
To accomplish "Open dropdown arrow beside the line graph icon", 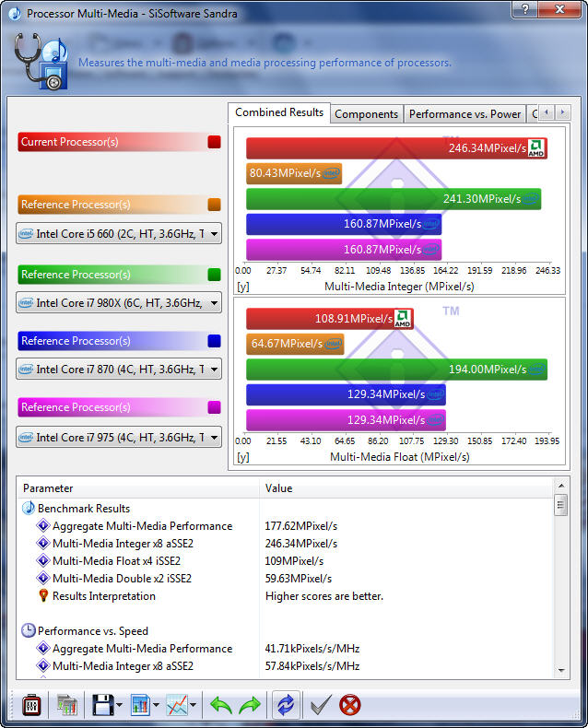I will click(194, 705).
